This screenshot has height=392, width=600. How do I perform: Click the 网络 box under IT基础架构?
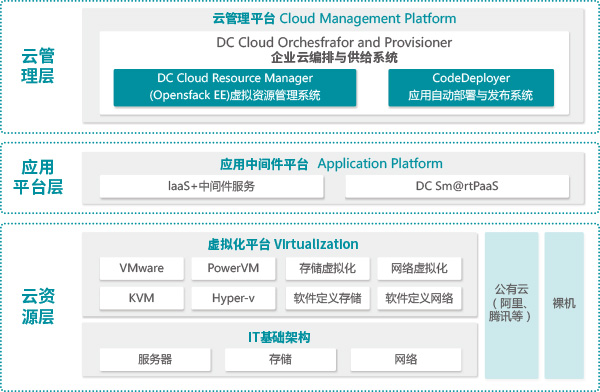(x=406, y=359)
